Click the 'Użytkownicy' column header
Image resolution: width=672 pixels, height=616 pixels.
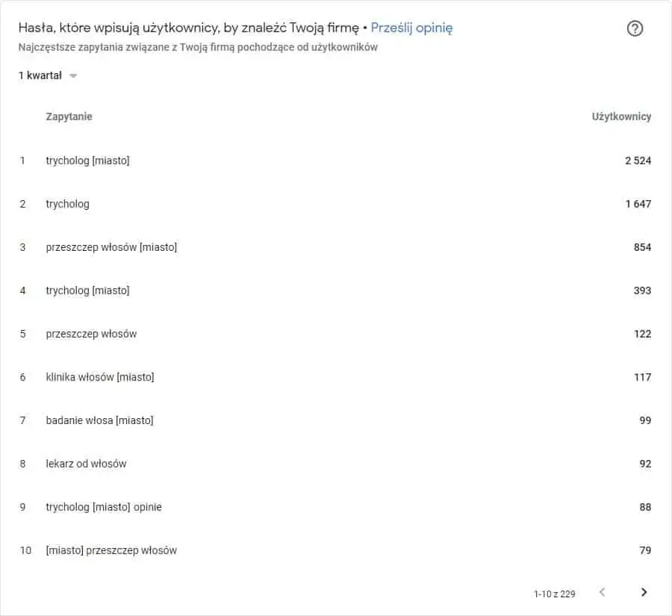point(621,116)
